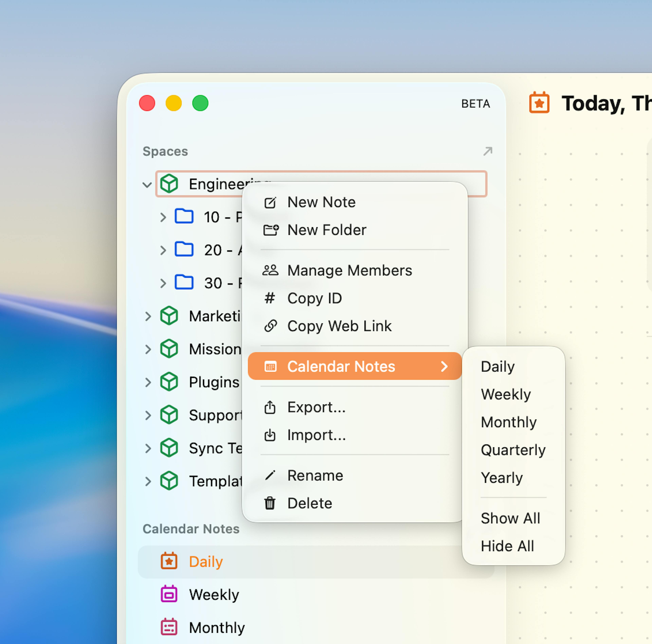Click the Plugins space cube icon
652x644 pixels.
[x=169, y=382]
